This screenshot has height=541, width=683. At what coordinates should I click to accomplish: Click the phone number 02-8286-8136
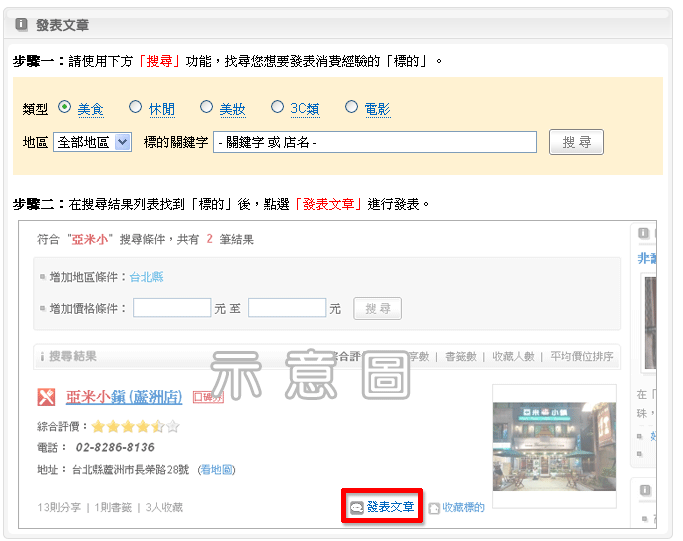pyautogui.click(x=115, y=447)
